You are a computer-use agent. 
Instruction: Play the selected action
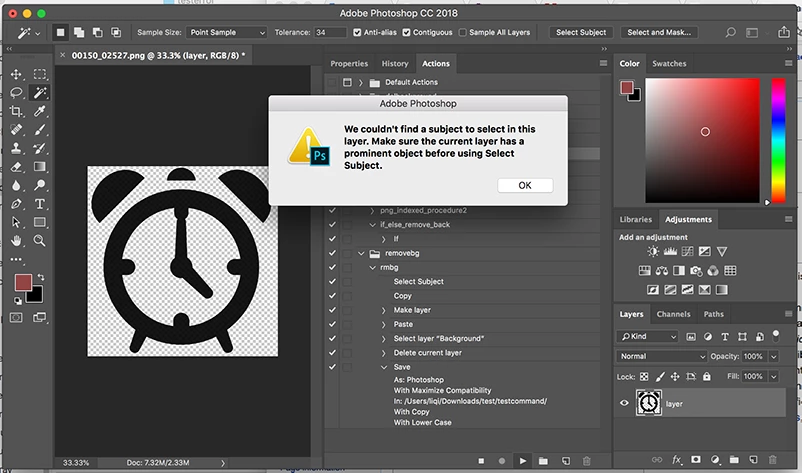coord(522,461)
